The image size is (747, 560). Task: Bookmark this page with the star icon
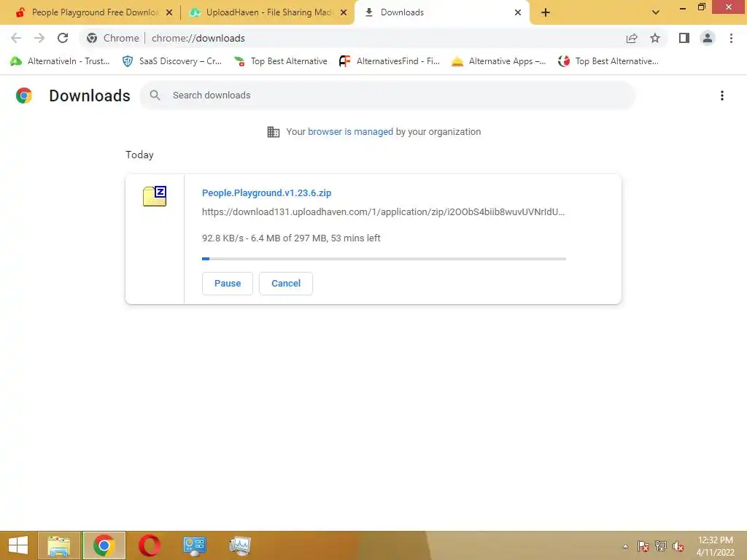point(655,38)
